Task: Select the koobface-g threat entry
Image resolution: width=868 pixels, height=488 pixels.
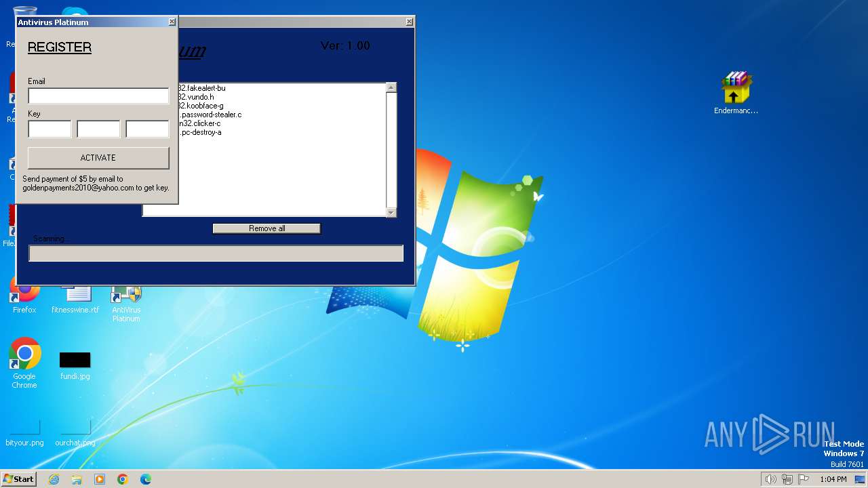Action: tap(201, 106)
